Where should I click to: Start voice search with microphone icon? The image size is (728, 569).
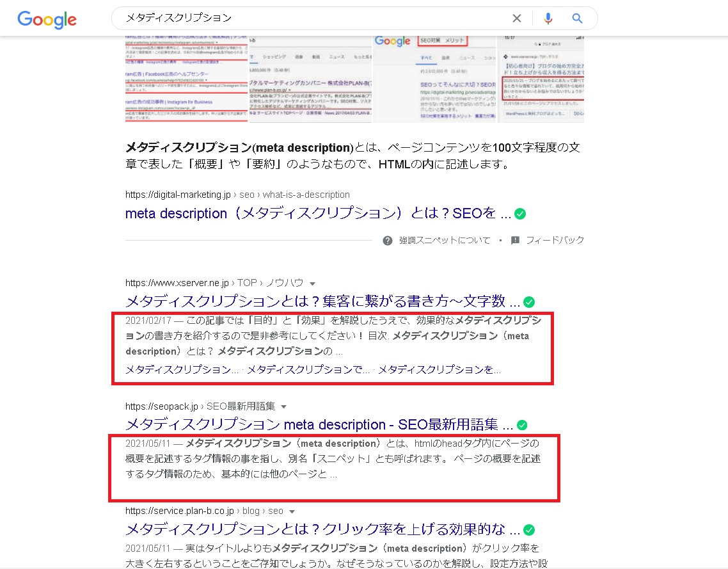pos(548,18)
